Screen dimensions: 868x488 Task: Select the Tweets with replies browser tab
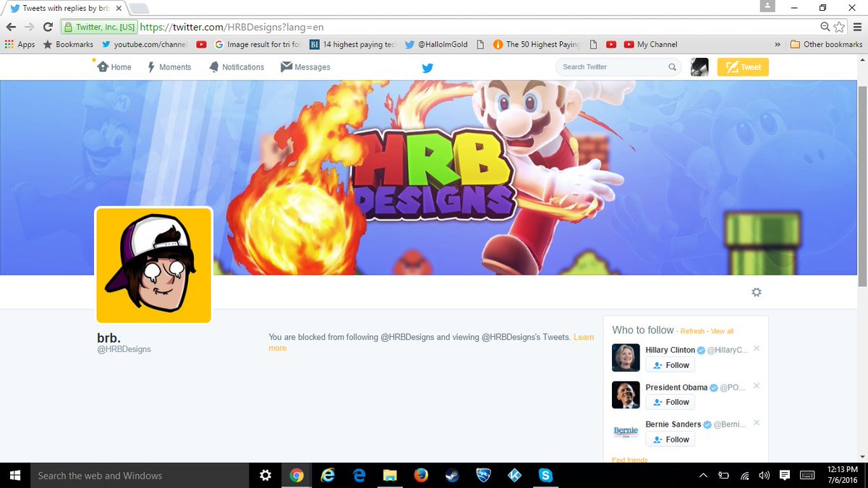point(65,8)
